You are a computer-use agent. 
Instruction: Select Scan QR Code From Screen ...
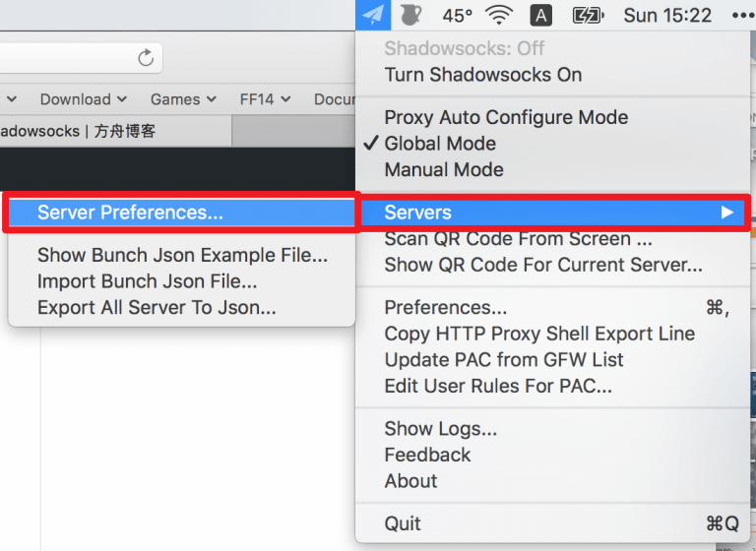pos(552,239)
